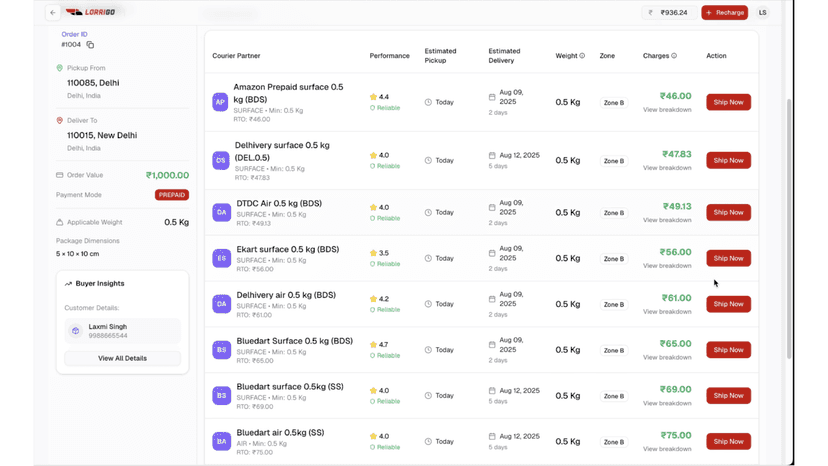
Task: Open View All Details for buyer
Action: pyautogui.click(x=123, y=358)
